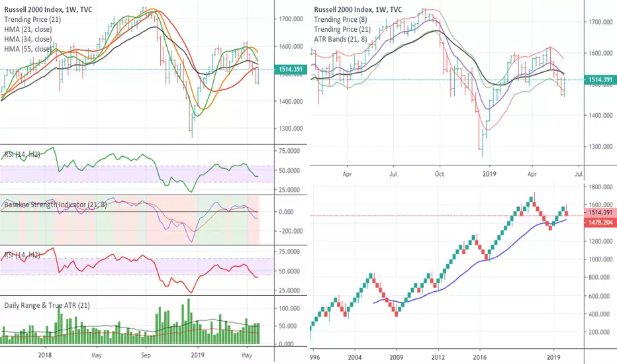Click the 1514.391 price tag on top-right chart
617x364 pixels.
coord(600,79)
